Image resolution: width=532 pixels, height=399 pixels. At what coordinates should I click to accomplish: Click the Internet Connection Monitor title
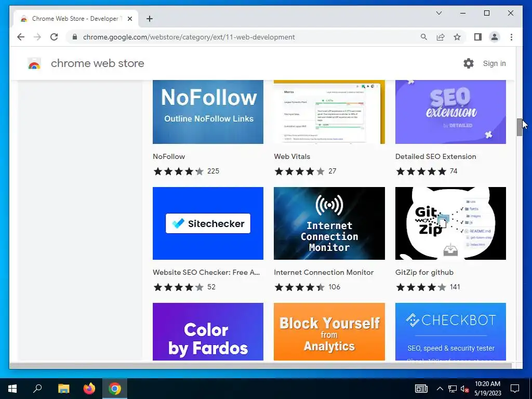click(x=324, y=272)
